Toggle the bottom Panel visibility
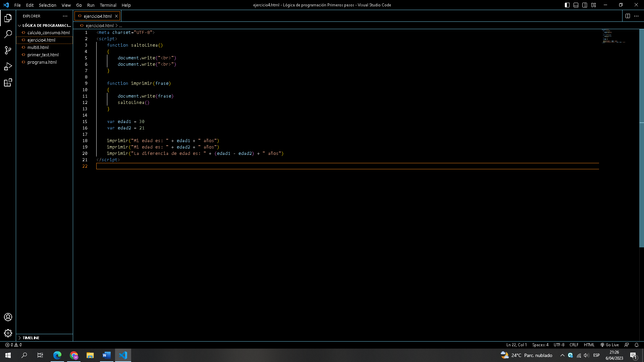Viewport: 644px width, 362px height. coord(576,5)
